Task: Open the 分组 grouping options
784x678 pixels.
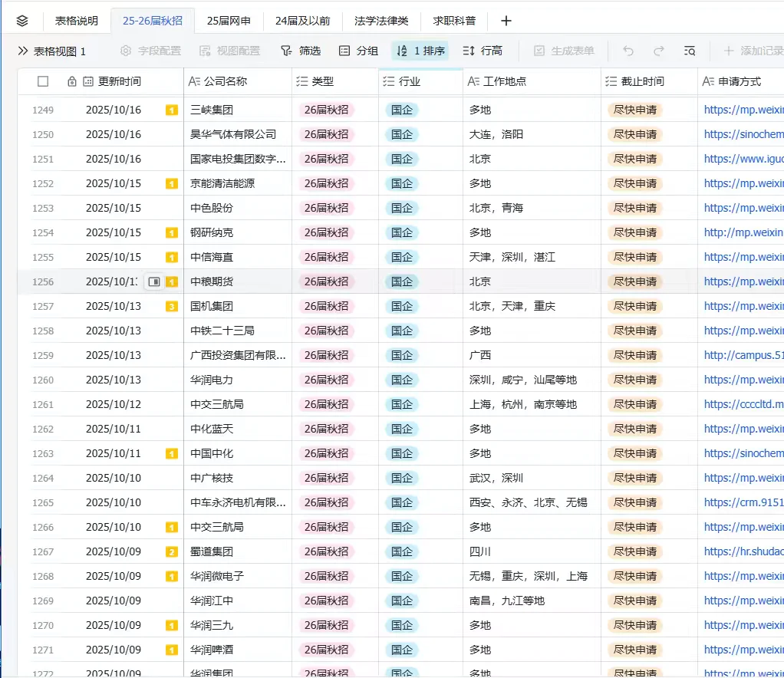Action: pos(358,51)
